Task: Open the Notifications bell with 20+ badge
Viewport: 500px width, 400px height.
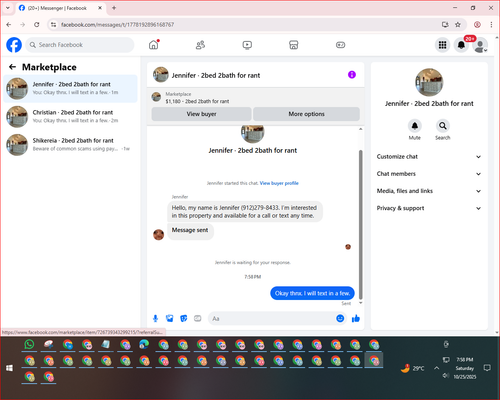Action: click(x=461, y=45)
